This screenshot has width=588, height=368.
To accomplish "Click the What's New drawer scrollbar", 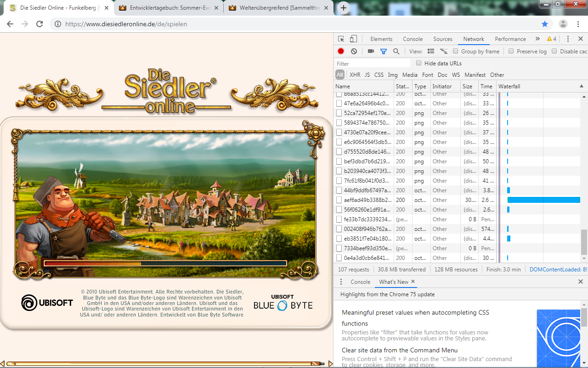I will tap(584, 317).
